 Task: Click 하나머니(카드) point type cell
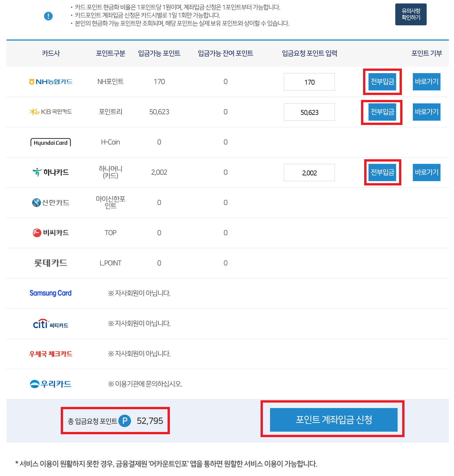tap(111, 172)
